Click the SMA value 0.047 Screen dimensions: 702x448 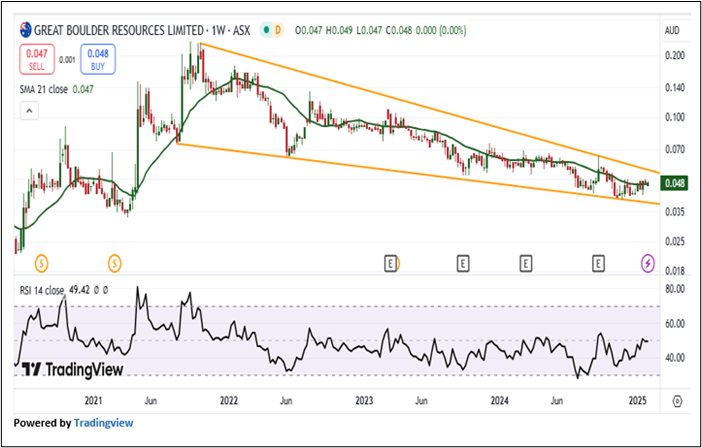click(83, 89)
